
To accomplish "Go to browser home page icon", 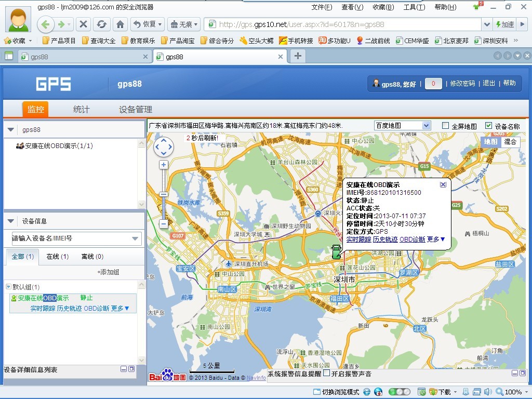I will coord(120,24).
